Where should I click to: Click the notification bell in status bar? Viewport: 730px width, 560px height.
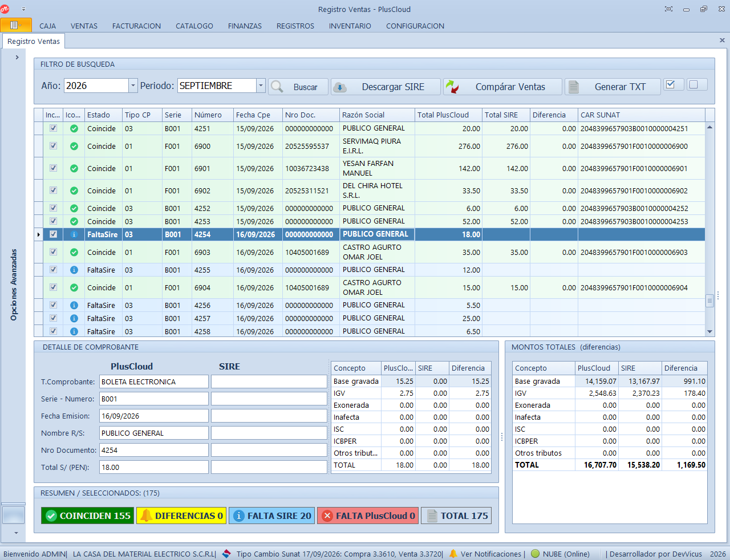click(453, 554)
